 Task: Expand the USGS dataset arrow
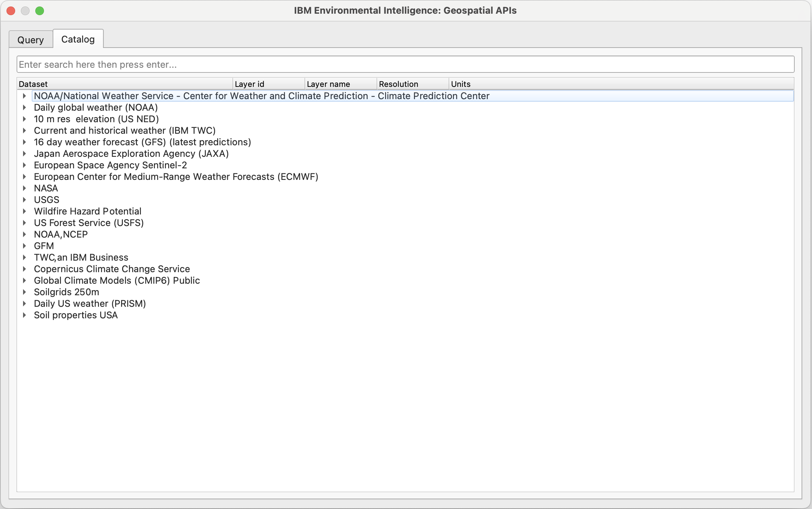click(x=24, y=200)
